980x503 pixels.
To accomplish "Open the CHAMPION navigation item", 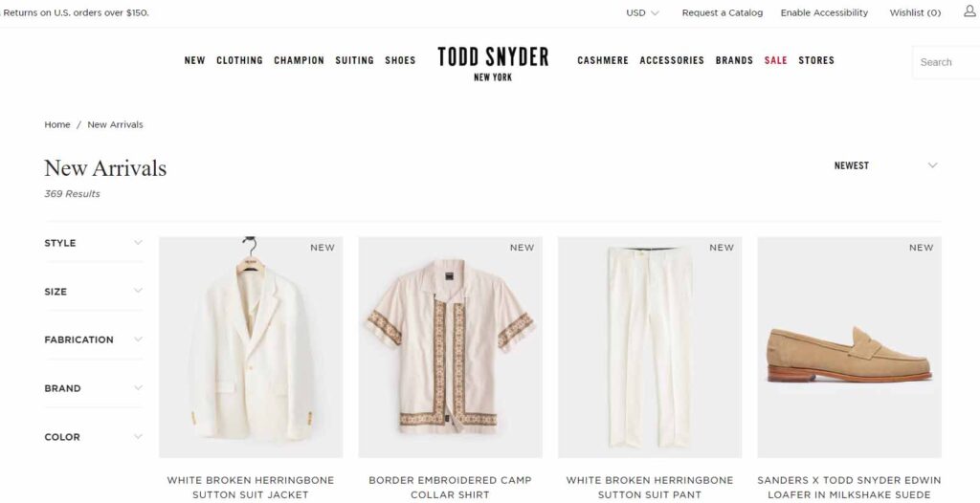I will [x=299, y=60].
